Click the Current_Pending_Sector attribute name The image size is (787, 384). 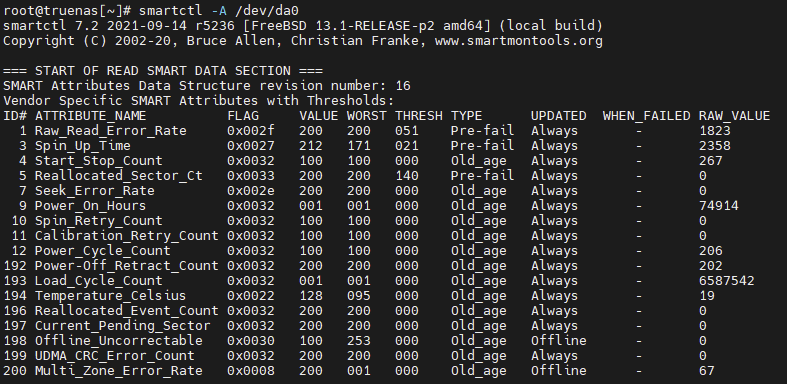122,326
